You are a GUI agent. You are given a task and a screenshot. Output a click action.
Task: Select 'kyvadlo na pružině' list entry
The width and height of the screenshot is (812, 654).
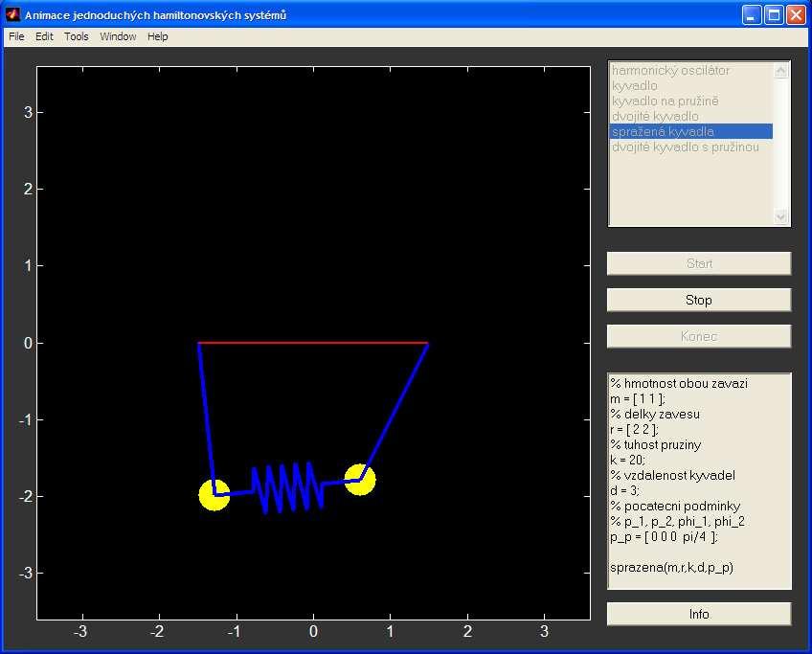point(690,101)
